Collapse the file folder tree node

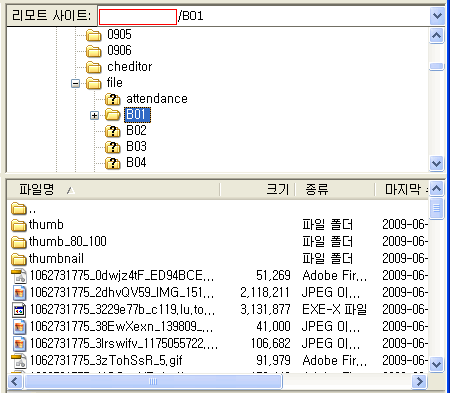[76, 83]
